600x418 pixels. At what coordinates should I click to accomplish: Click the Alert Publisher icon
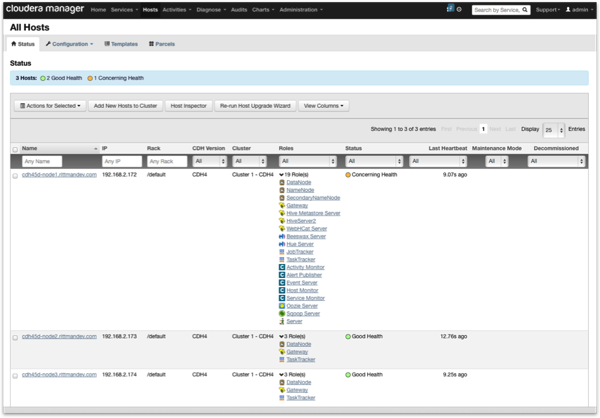282,275
